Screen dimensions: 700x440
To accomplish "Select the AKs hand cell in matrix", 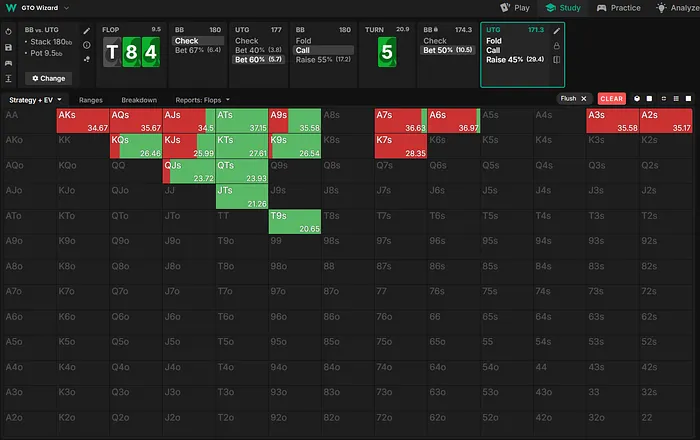I will point(83,121).
